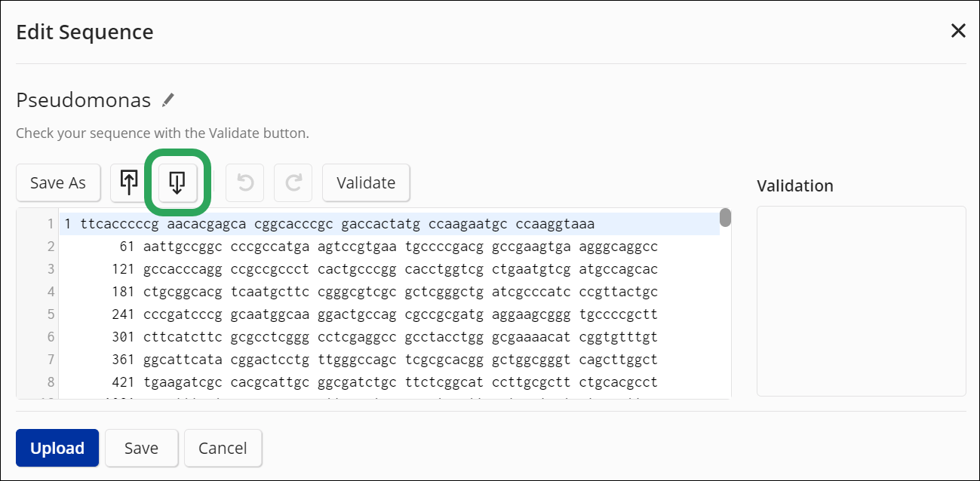Click the Save As button
The image size is (980, 481).
click(58, 182)
